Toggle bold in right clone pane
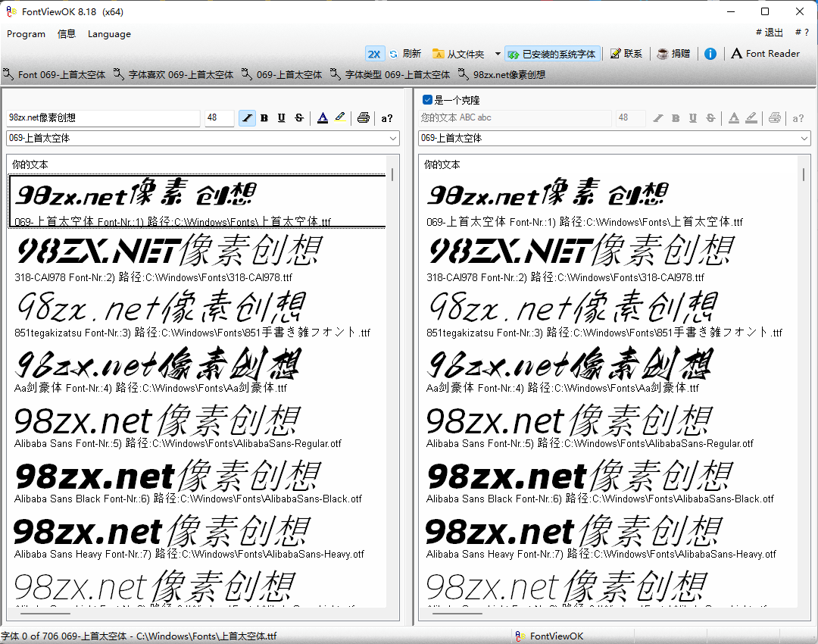 tap(676, 118)
